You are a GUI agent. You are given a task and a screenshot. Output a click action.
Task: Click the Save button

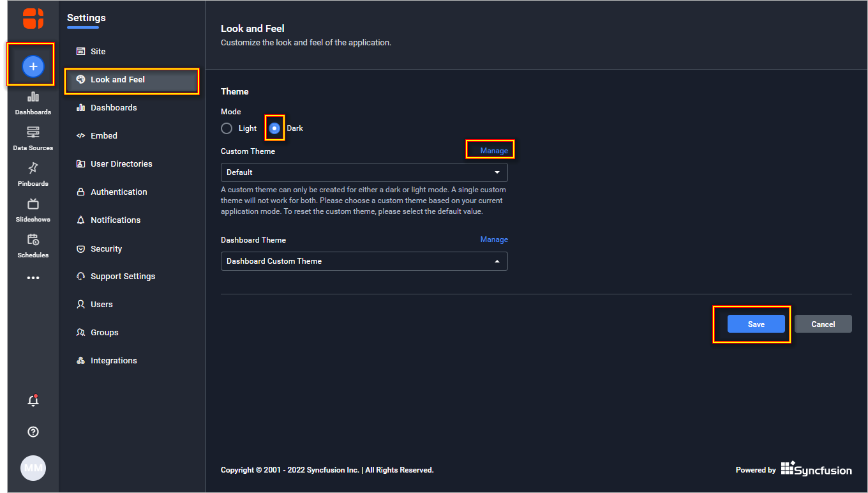tap(756, 324)
